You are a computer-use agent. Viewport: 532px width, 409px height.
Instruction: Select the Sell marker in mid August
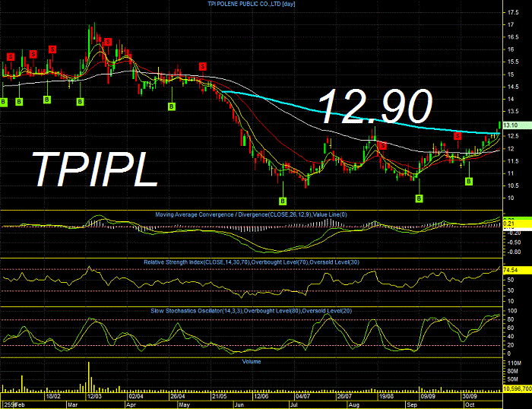383,146
